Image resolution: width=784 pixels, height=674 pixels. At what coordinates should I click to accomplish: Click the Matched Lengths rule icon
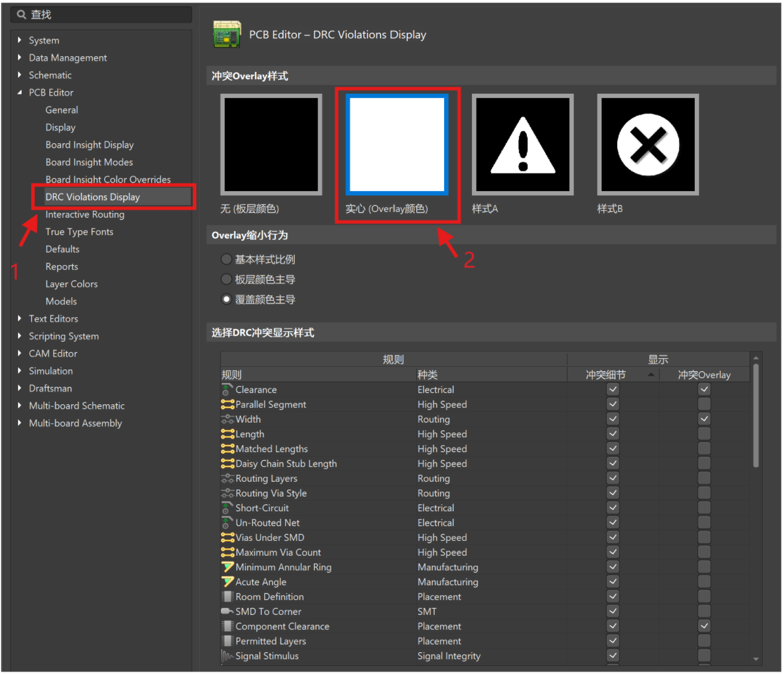click(x=228, y=449)
